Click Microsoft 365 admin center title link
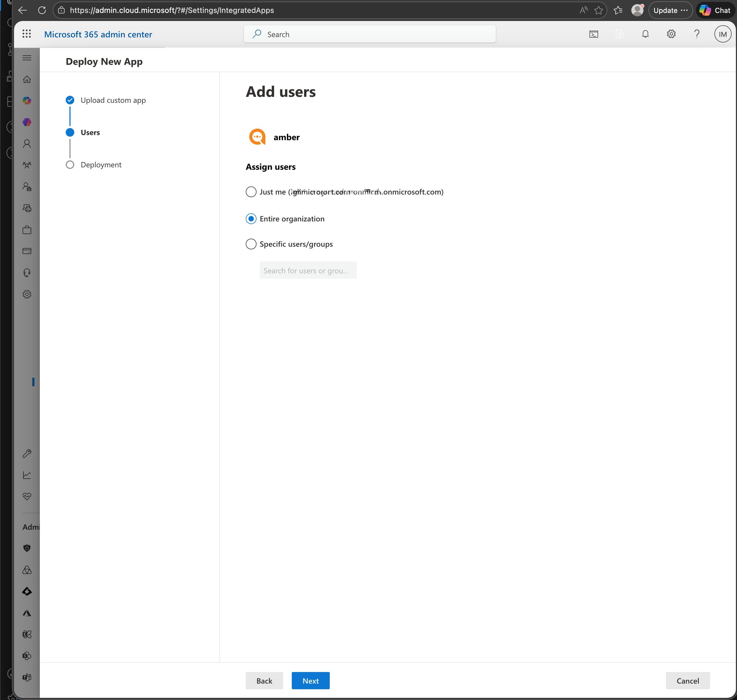 [98, 34]
